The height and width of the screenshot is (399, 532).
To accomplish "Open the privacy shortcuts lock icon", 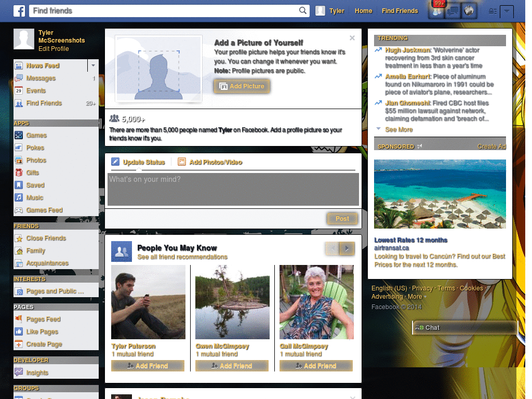I will pyautogui.click(x=493, y=11).
